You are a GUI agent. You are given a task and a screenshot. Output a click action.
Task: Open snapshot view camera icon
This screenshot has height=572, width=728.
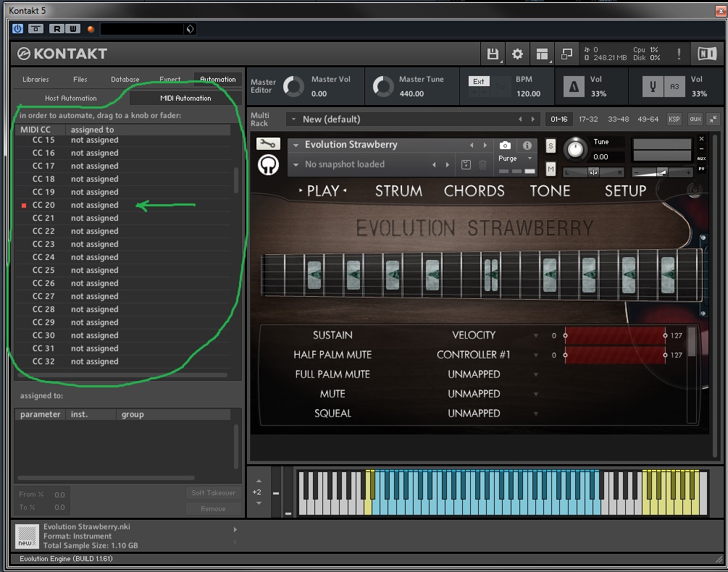point(506,145)
